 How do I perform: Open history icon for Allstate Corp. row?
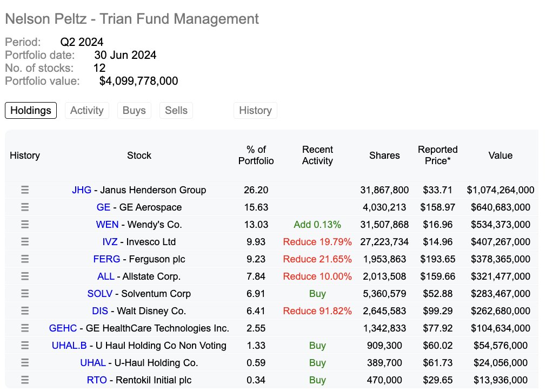25,276
